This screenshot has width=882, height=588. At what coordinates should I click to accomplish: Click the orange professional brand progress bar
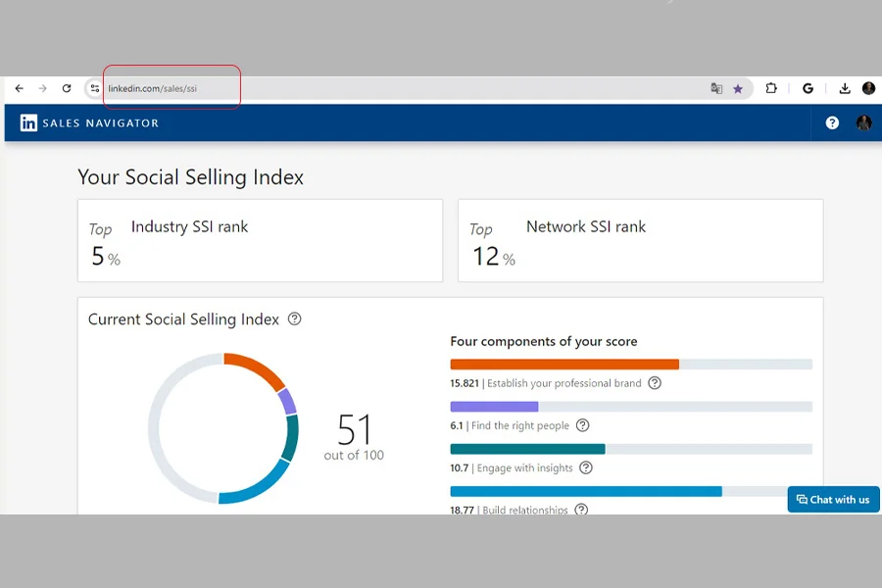pyautogui.click(x=564, y=364)
